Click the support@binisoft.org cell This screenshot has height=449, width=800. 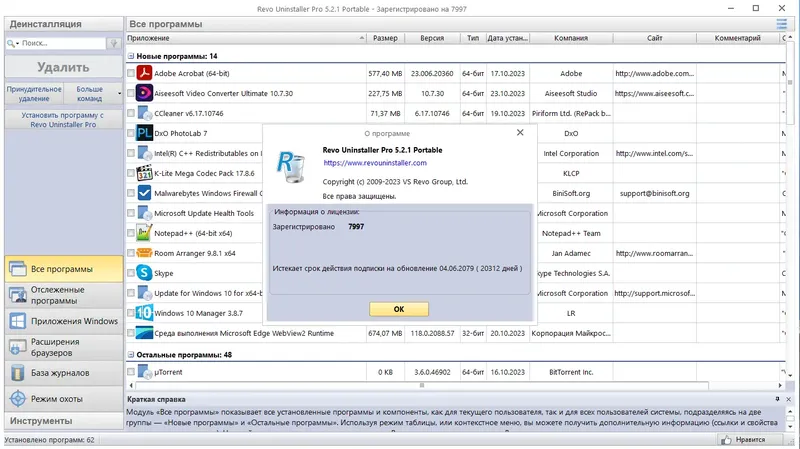655,193
